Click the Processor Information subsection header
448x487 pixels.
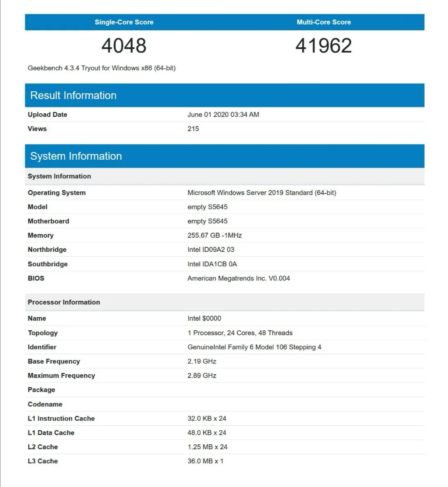(63, 302)
